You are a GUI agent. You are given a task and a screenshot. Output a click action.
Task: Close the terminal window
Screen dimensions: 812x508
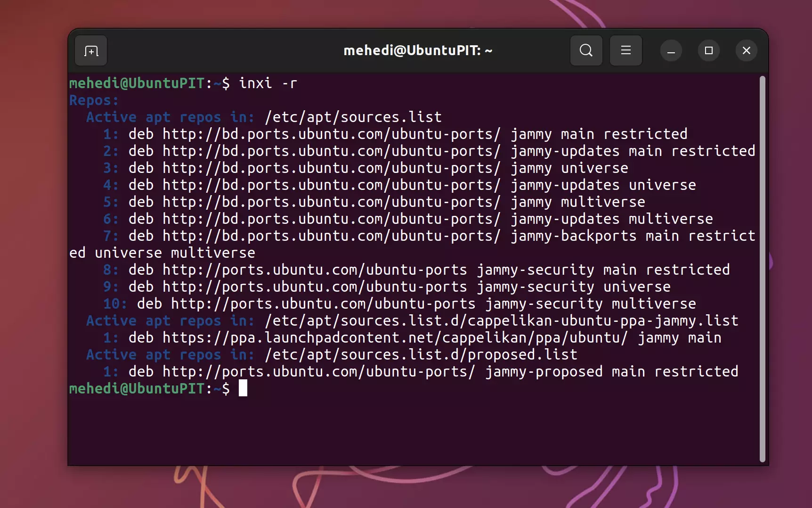(747, 50)
